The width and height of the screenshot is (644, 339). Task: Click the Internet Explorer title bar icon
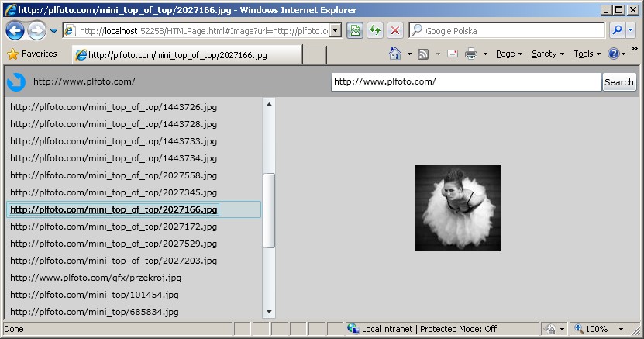coord(10,10)
